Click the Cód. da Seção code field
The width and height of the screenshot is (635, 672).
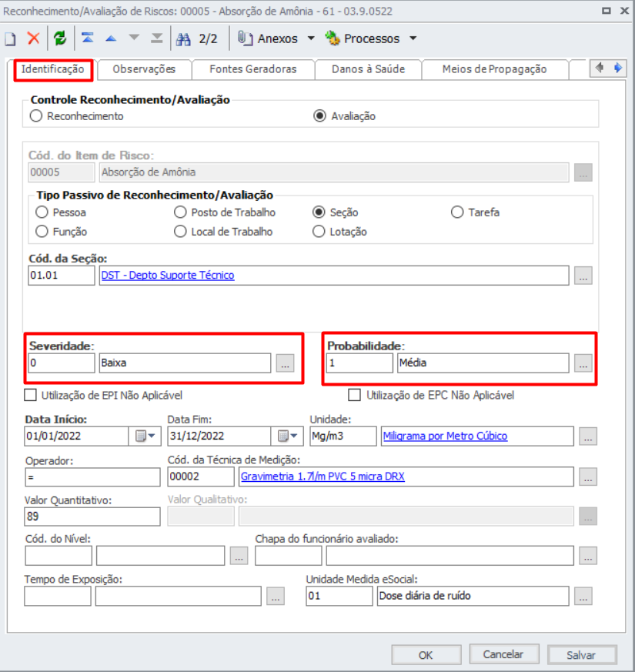[62, 276]
